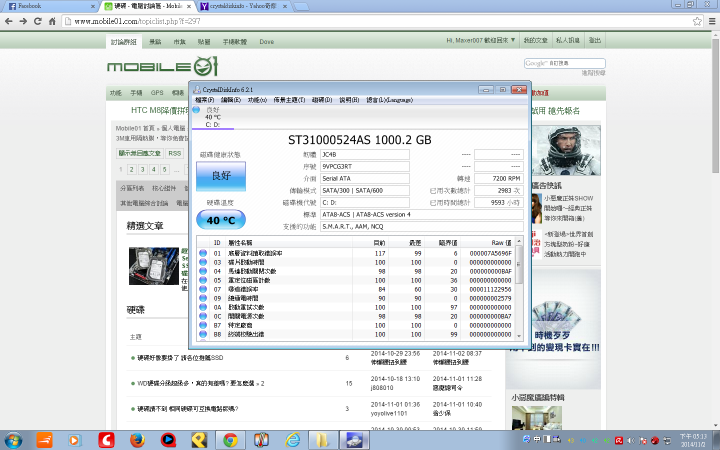
Task: Click the up arrow of the attribute list scrollbar
Action: pyautogui.click(x=519, y=242)
